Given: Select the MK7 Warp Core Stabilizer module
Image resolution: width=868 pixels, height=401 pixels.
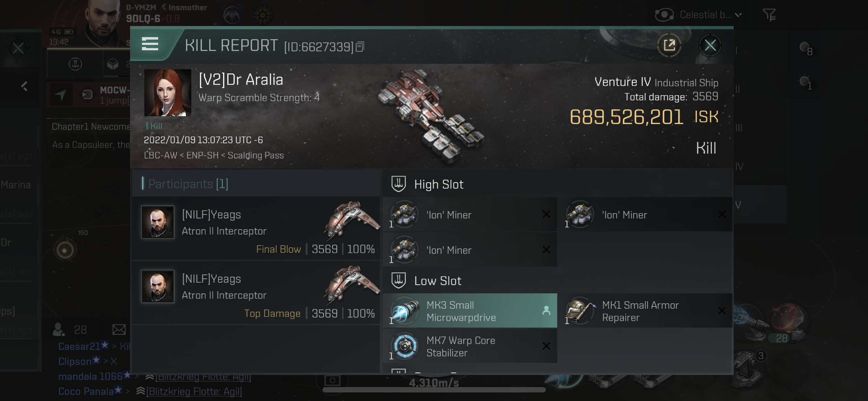Looking at the screenshot, I should coord(470,346).
